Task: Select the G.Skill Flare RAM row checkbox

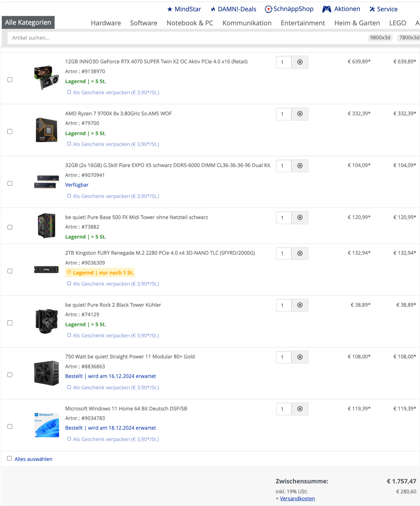Action: click(10, 183)
